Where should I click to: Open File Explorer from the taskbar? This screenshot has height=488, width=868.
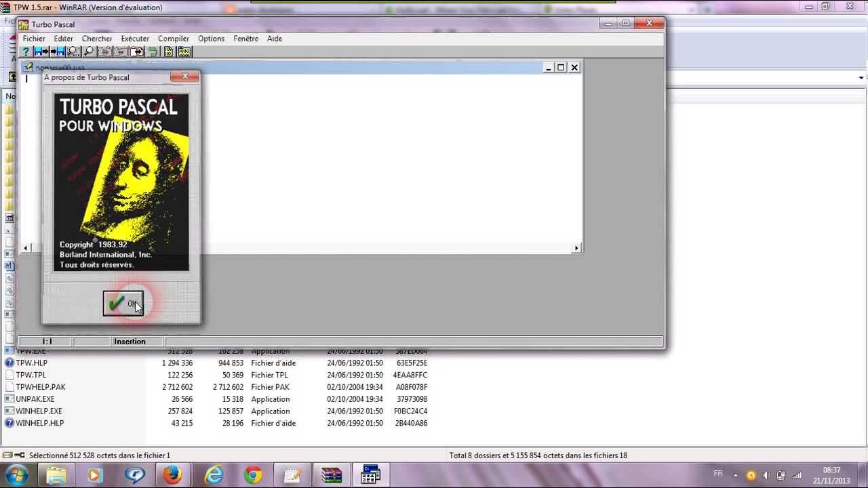[56, 476]
